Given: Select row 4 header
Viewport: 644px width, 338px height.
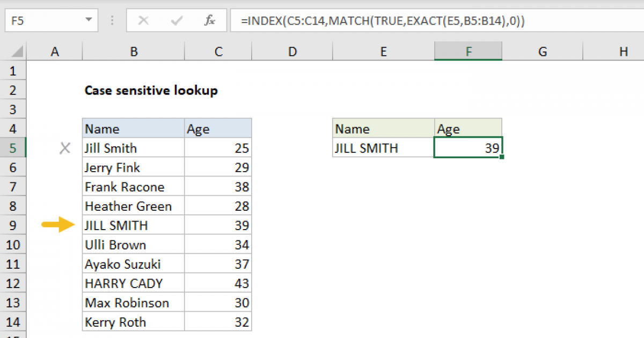Looking at the screenshot, I should pos(13,129).
